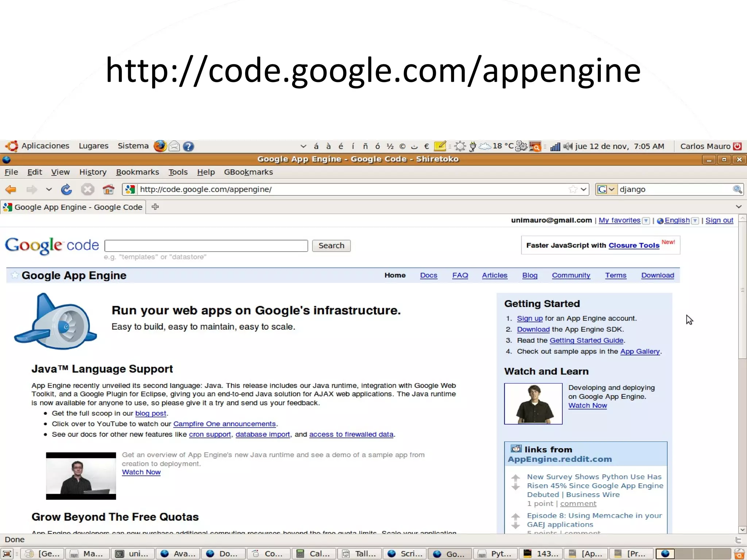The height and width of the screenshot is (560, 747).
Task: Upvote the New Survey Shows Python reddit link
Action: 515,477
